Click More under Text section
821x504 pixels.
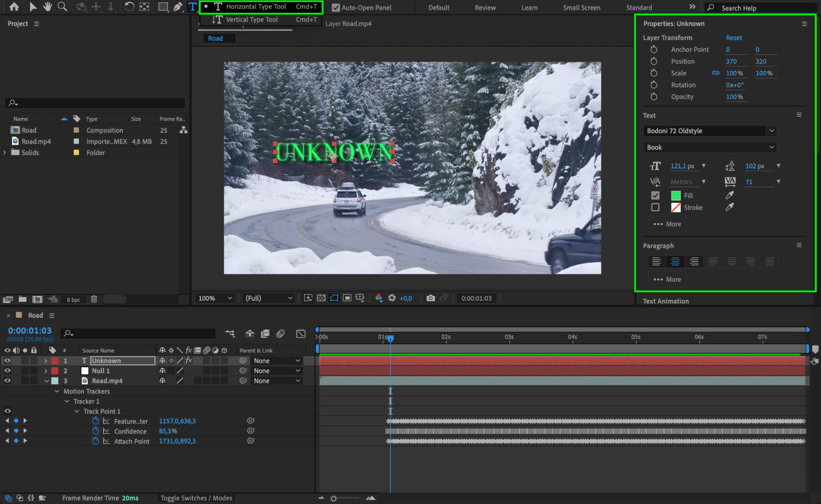coord(667,224)
